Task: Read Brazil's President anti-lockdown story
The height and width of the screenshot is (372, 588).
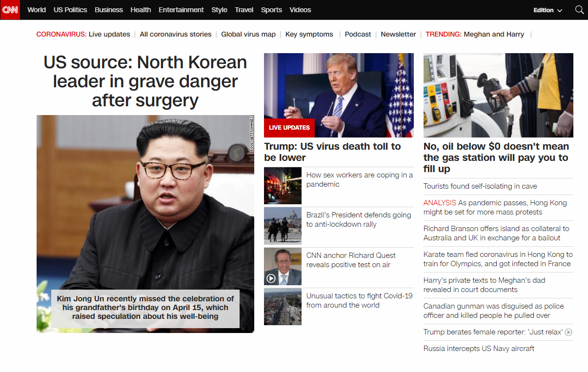Action: point(359,219)
